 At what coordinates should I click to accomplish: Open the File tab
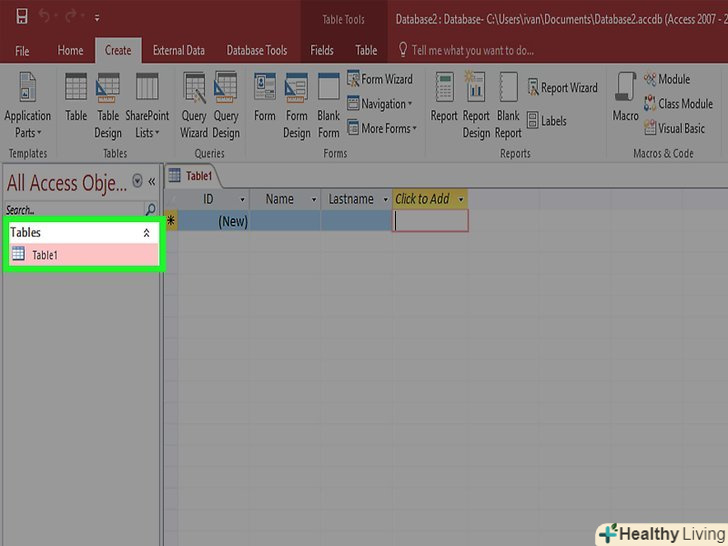click(x=22, y=51)
